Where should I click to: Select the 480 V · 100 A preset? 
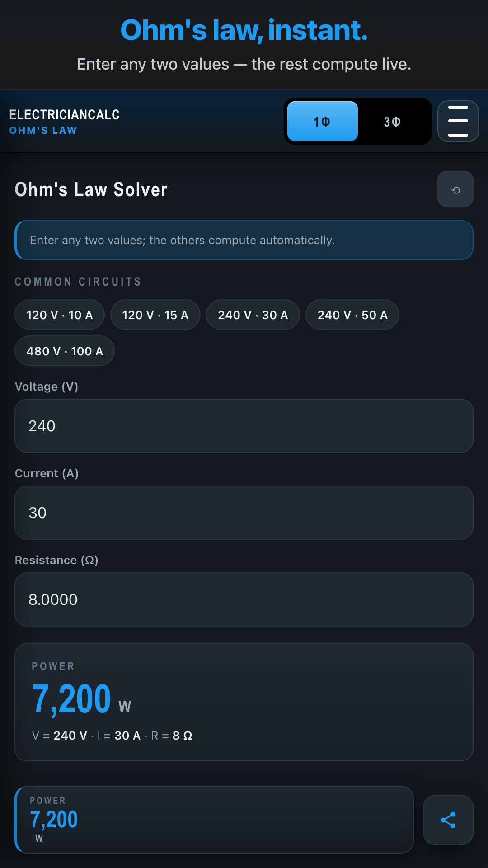[65, 351]
